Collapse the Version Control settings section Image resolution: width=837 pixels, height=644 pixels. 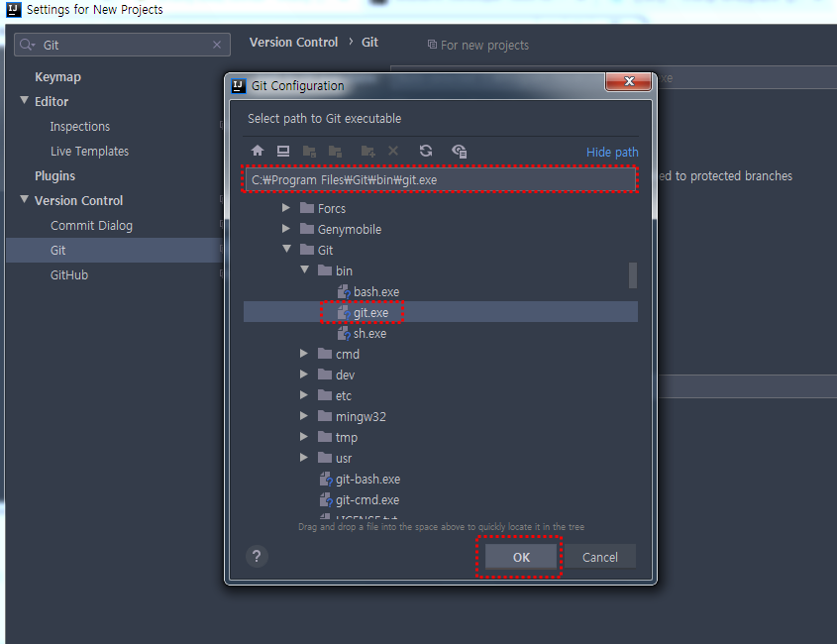click(24, 200)
